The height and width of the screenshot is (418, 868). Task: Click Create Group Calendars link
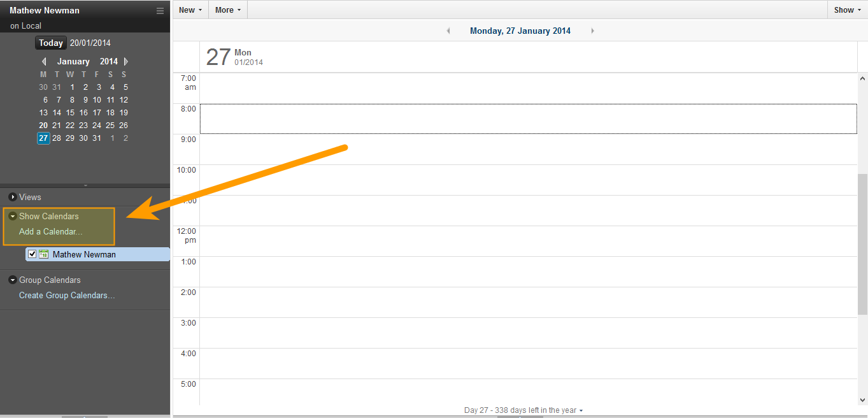pyautogui.click(x=67, y=296)
